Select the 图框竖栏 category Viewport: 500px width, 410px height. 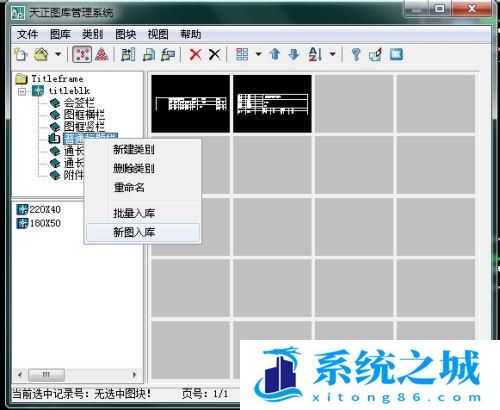(x=84, y=127)
